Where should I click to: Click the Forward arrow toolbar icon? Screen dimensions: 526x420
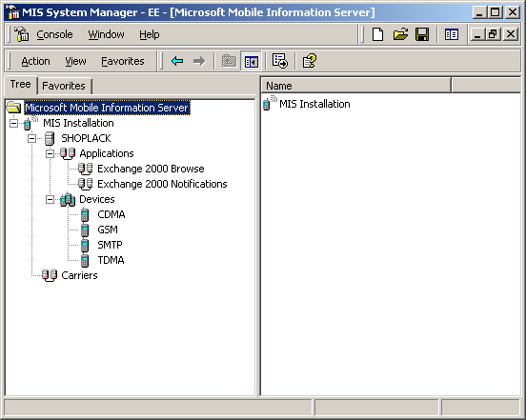(199, 61)
